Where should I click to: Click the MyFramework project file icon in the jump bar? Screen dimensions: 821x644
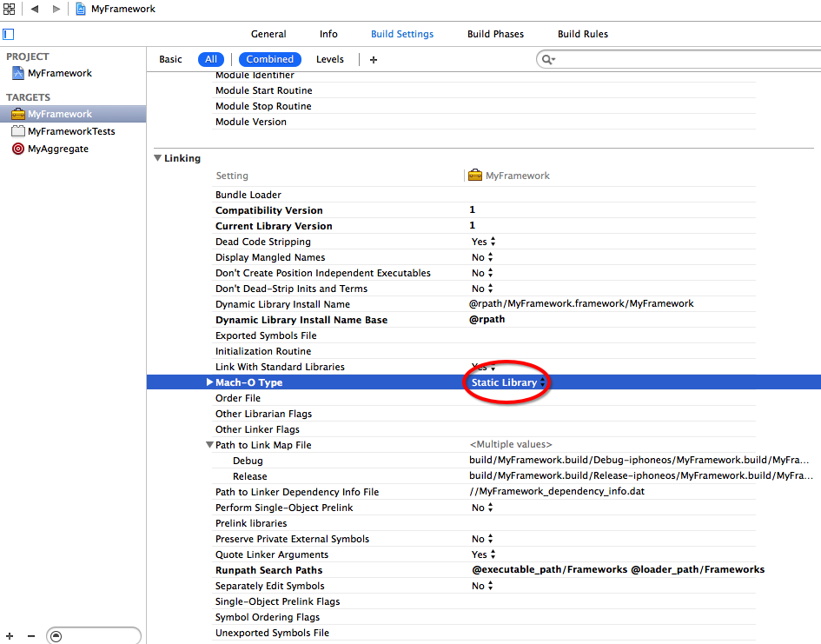(x=81, y=9)
